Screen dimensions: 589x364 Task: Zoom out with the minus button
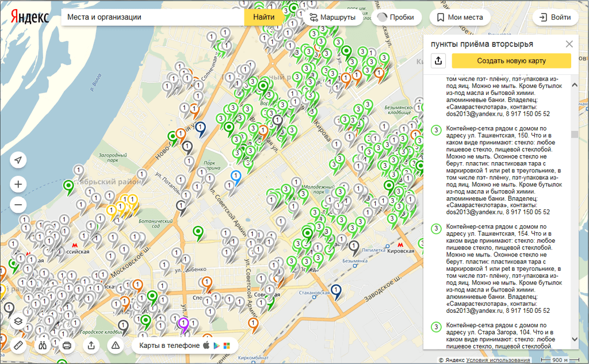click(18, 204)
